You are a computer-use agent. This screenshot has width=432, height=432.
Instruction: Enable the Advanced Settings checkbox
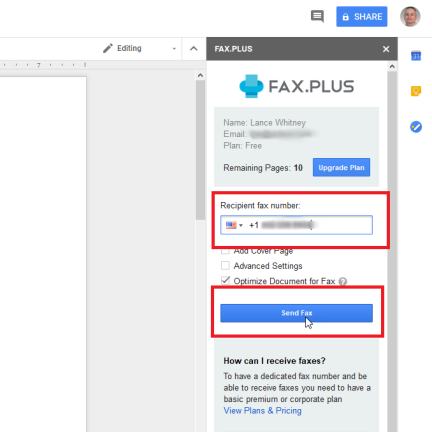(225, 266)
